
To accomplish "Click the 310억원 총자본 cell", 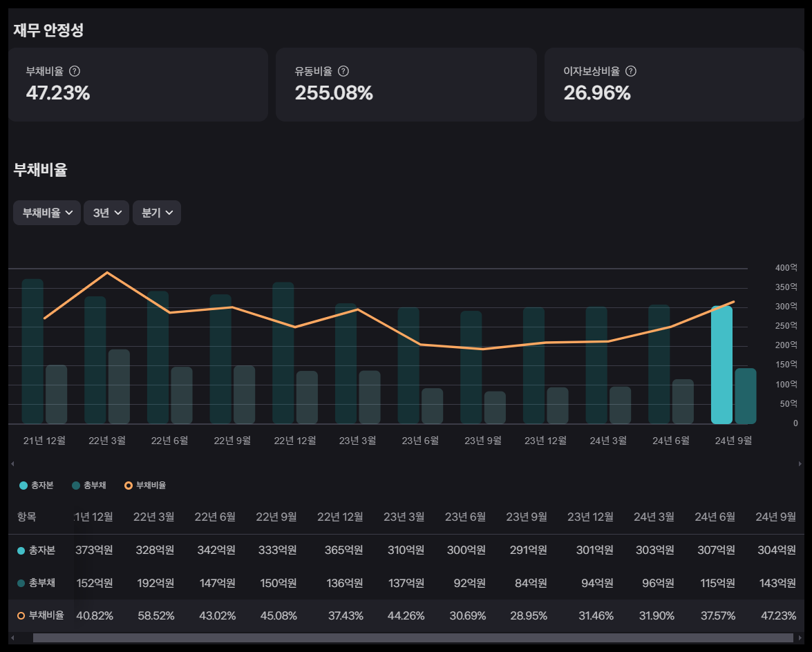I will pos(406,550).
